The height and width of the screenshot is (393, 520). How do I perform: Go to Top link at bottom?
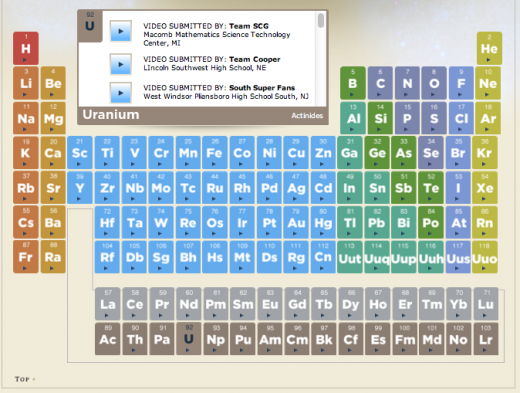[25, 379]
